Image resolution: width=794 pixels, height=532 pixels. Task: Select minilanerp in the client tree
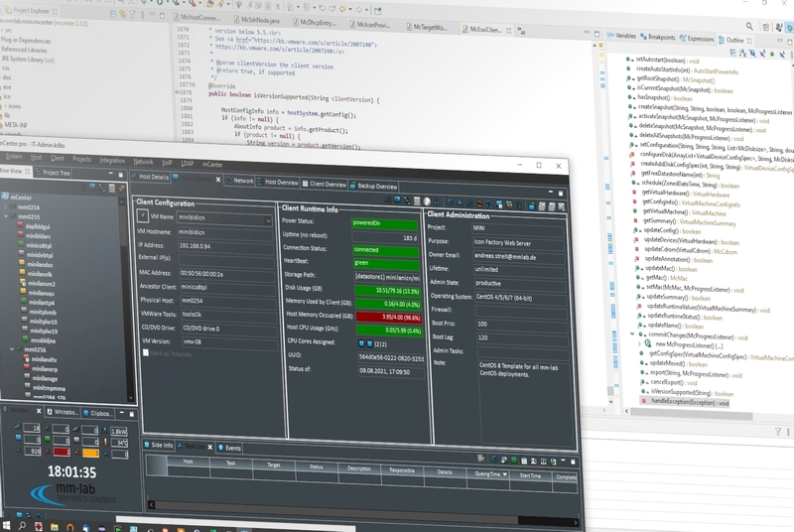point(44,369)
